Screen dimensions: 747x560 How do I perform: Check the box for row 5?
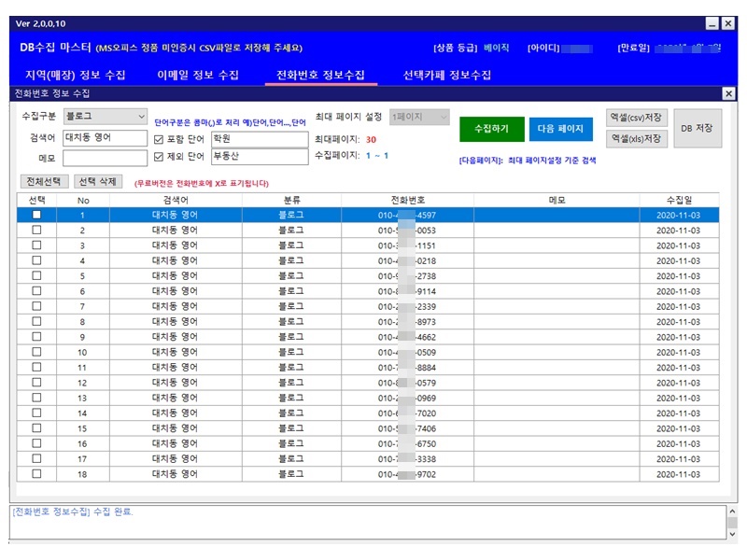pyautogui.click(x=36, y=275)
